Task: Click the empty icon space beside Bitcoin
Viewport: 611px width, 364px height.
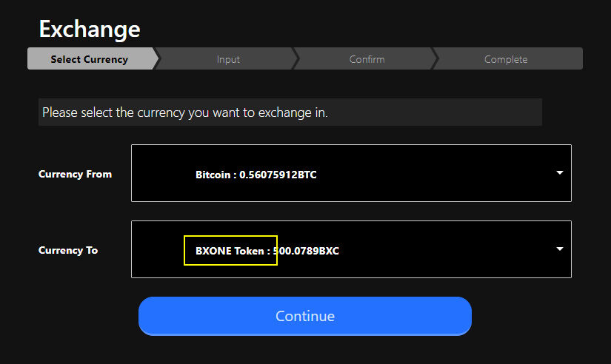Action: click(x=161, y=174)
